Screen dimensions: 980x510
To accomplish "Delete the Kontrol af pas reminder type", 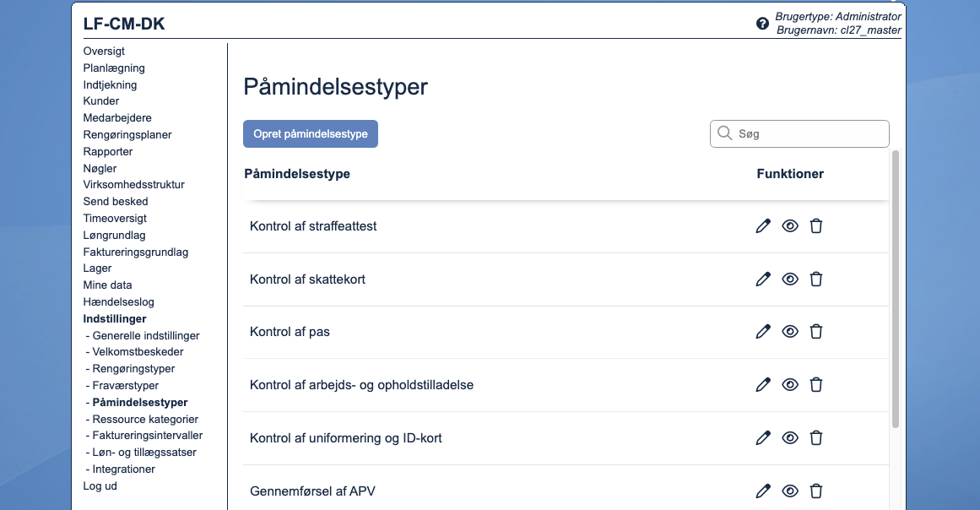I will pos(815,332).
